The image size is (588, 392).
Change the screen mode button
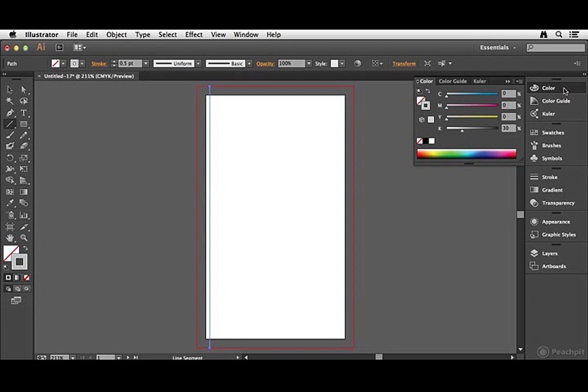pos(16,301)
